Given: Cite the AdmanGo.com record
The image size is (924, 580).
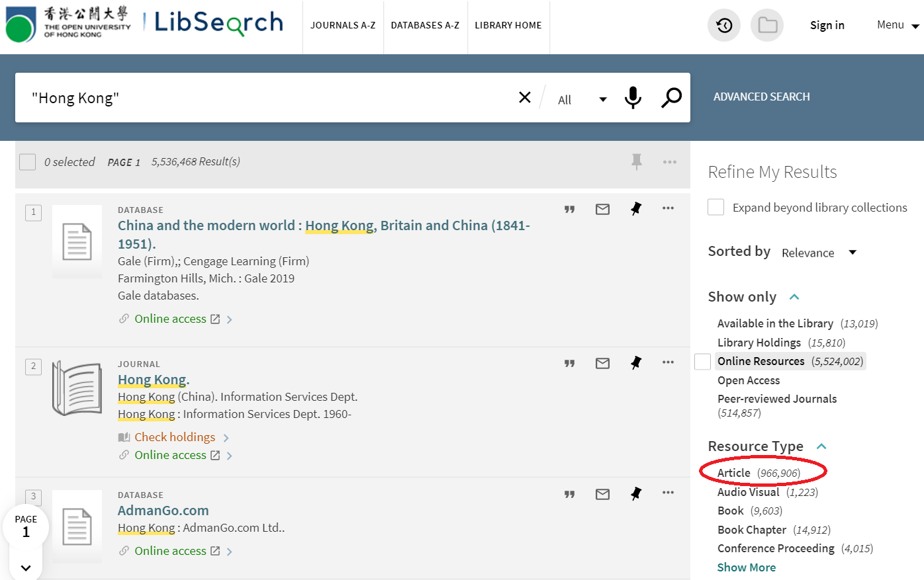Looking at the screenshot, I should pyautogui.click(x=569, y=494).
